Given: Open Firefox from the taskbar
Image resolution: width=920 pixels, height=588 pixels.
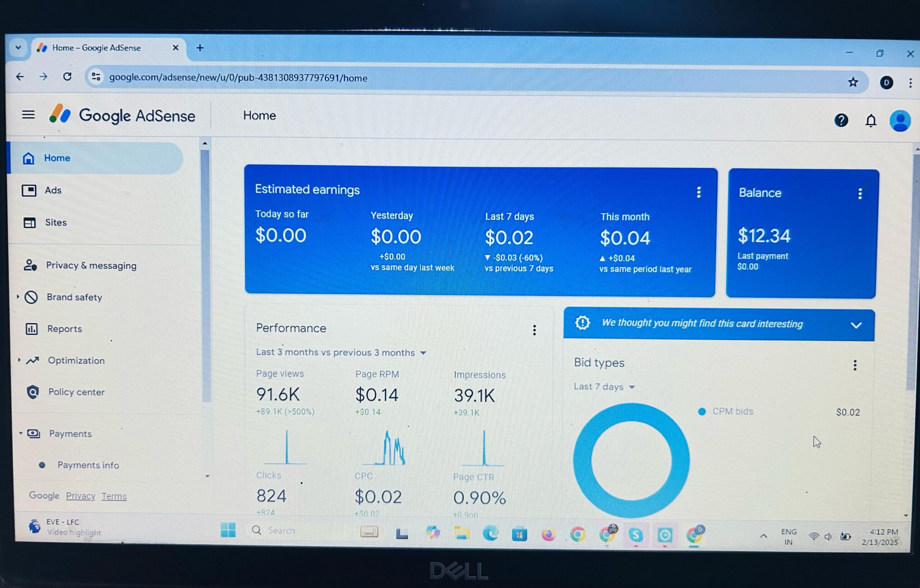Looking at the screenshot, I should (x=548, y=534).
